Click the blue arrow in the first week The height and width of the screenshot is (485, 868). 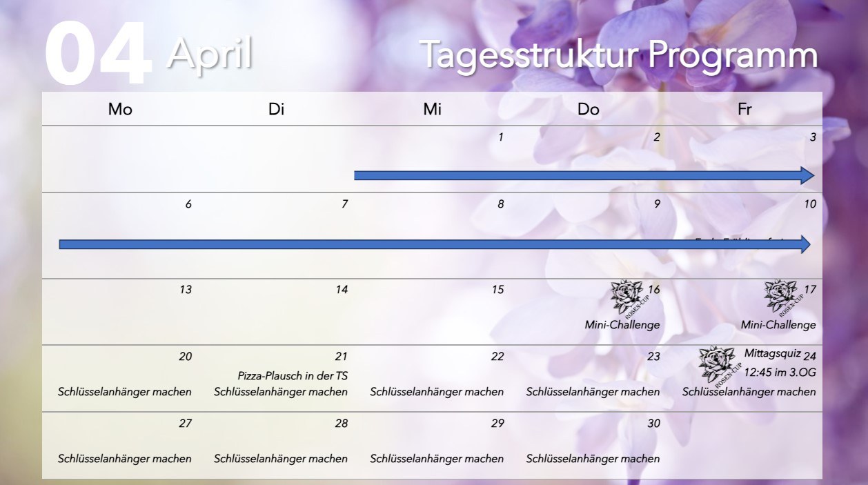[x=583, y=175]
